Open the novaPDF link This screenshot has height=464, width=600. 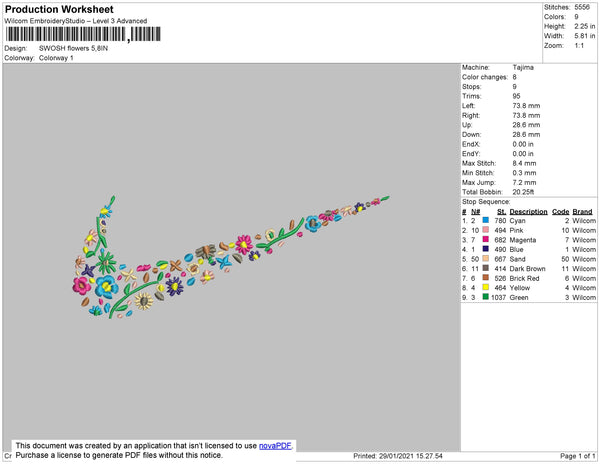[275, 446]
